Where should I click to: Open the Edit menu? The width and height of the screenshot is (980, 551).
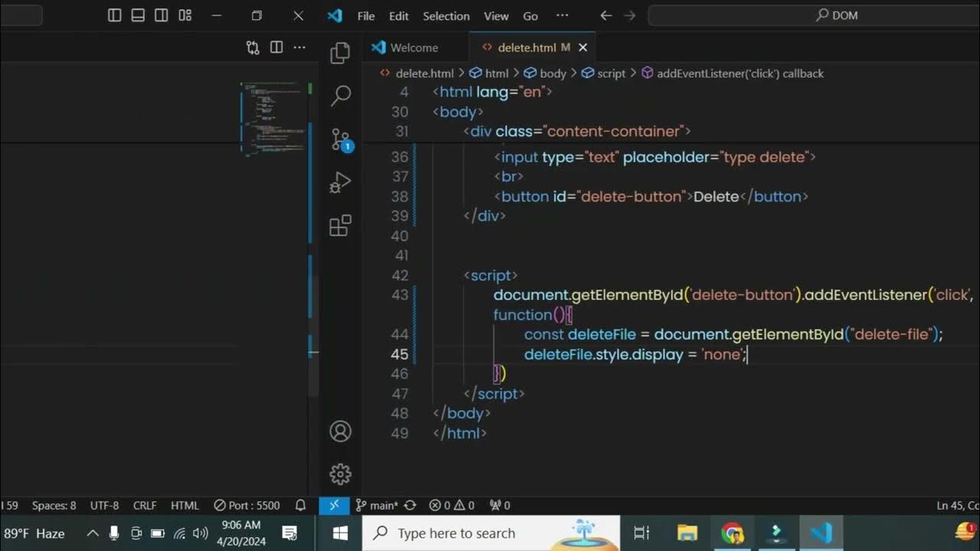[399, 15]
